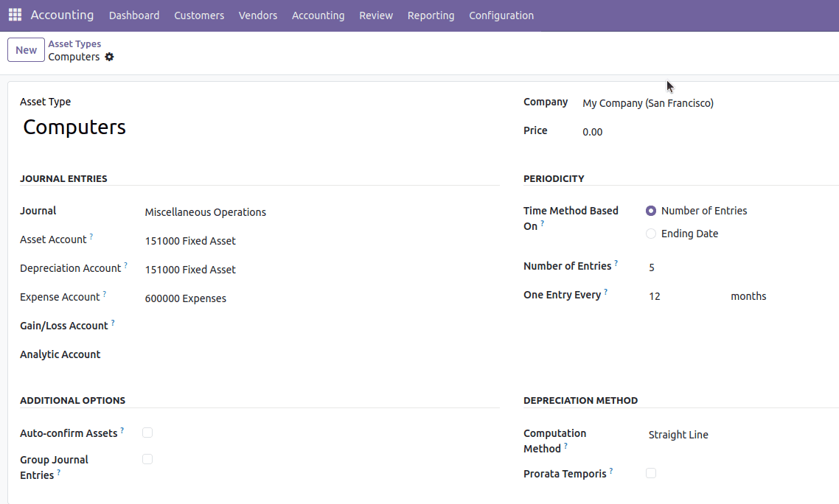Open the Review menu
The width and height of the screenshot is (839, 504).
[376, 15]
